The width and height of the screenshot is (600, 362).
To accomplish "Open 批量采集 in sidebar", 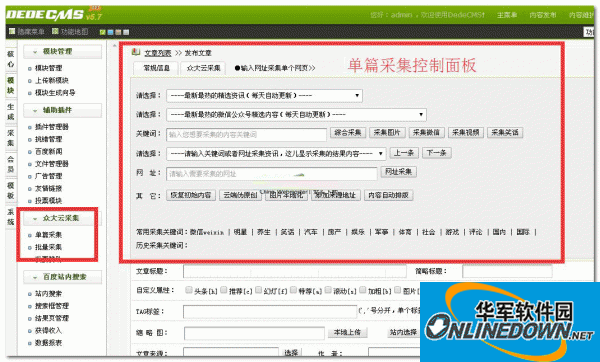I will [x=49, y=247].
